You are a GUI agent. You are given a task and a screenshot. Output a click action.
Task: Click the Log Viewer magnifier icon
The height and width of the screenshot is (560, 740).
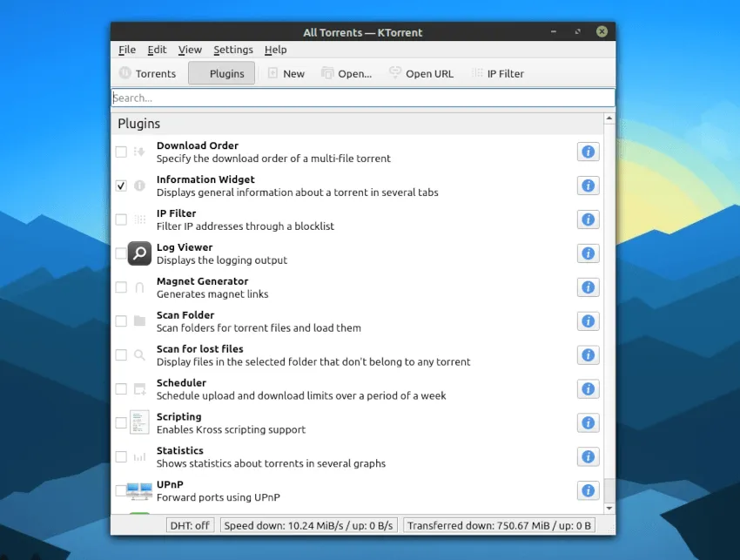[139, 253]
